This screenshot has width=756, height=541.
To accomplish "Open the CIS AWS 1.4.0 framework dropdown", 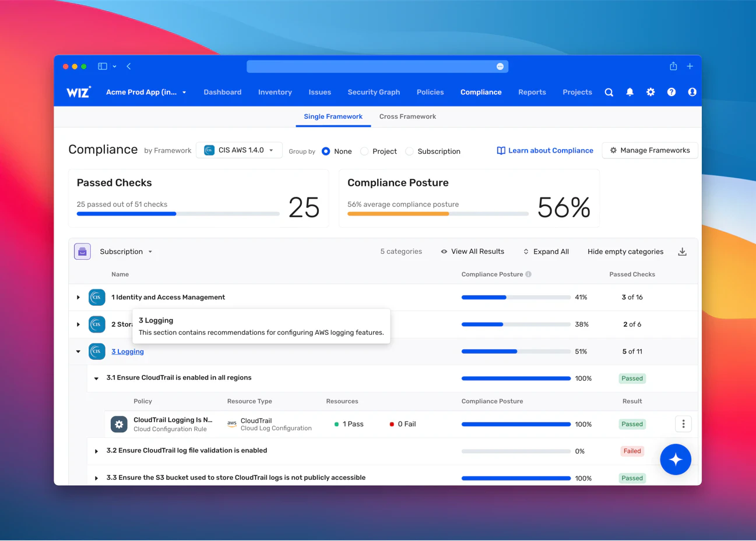I will (239, 150).
